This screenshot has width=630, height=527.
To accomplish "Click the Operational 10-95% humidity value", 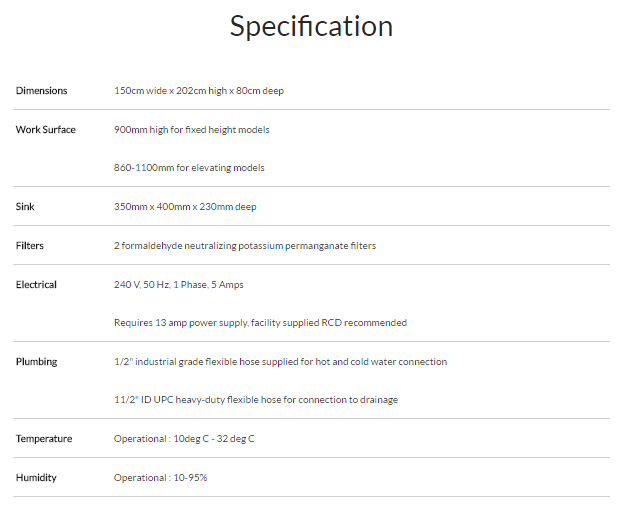I will click(x=161, y=478).
